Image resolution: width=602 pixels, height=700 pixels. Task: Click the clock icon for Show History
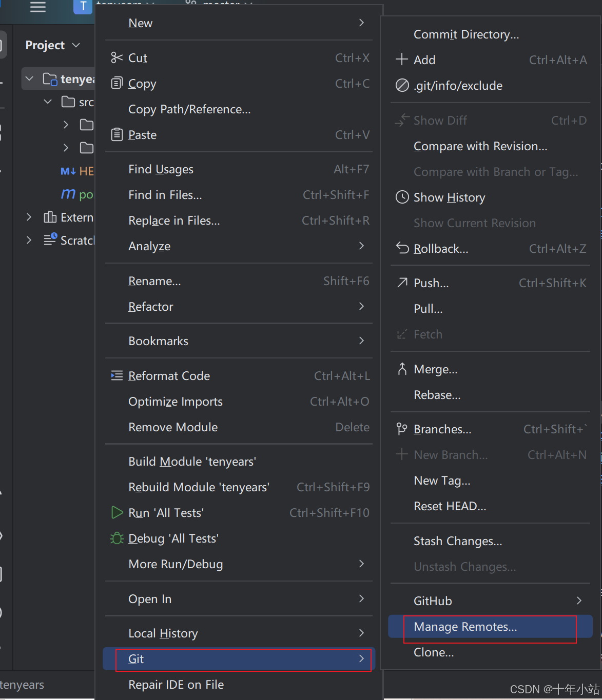tap(402, 197)
